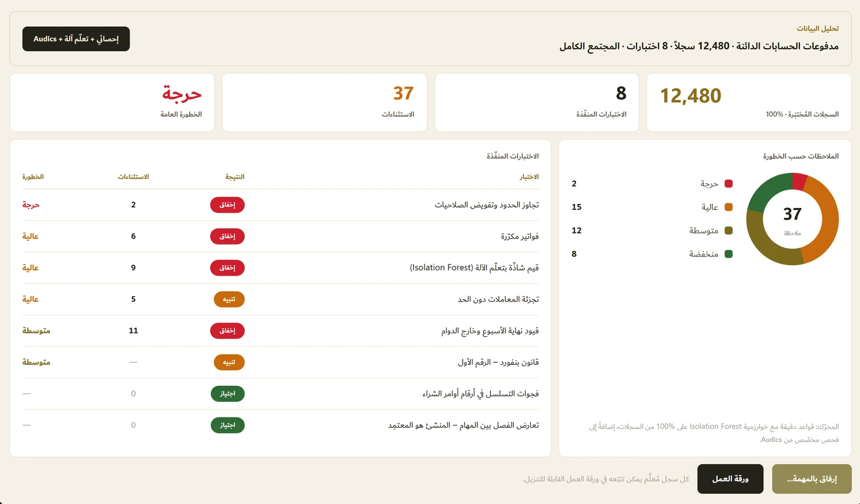Click the الاختبار column header
The height and width of the screenshot is (504, 860).
529,177
